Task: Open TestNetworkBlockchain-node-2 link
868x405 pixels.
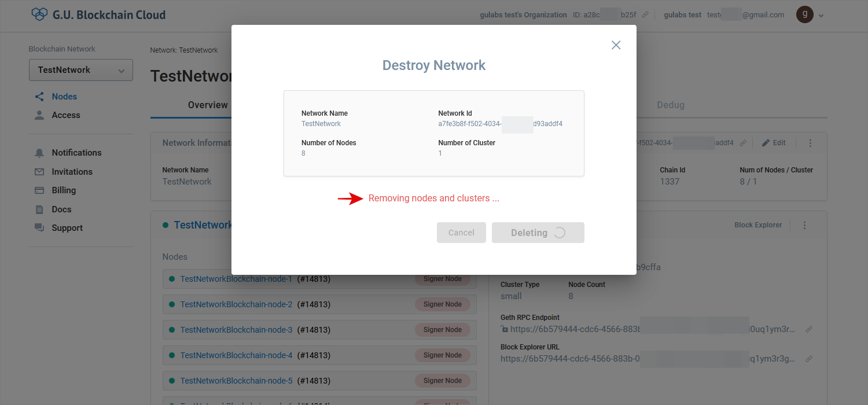Action: (x=236, y=304)
